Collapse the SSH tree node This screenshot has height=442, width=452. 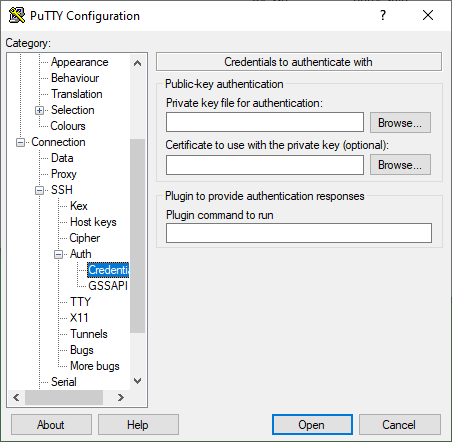[39, 190]
